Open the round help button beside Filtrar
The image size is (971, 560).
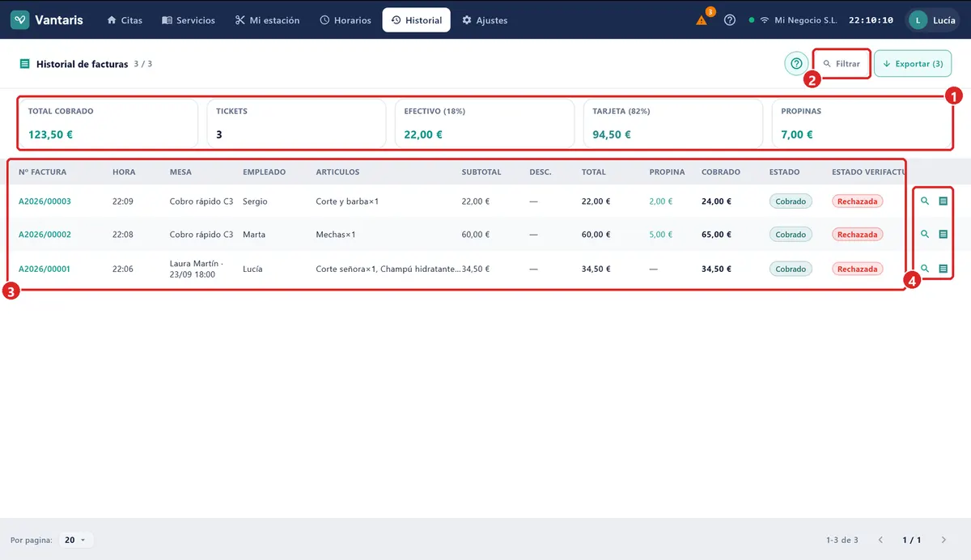pos(797,63)
